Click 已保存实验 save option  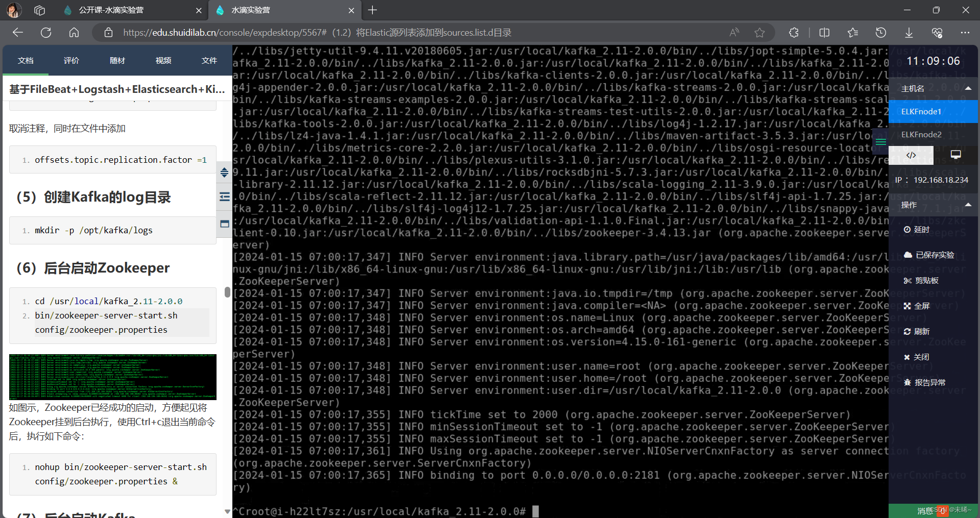929,255
